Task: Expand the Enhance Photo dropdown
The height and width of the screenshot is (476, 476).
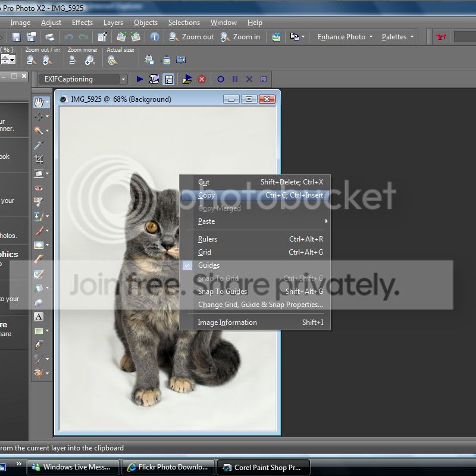Action: coord(345,37)
